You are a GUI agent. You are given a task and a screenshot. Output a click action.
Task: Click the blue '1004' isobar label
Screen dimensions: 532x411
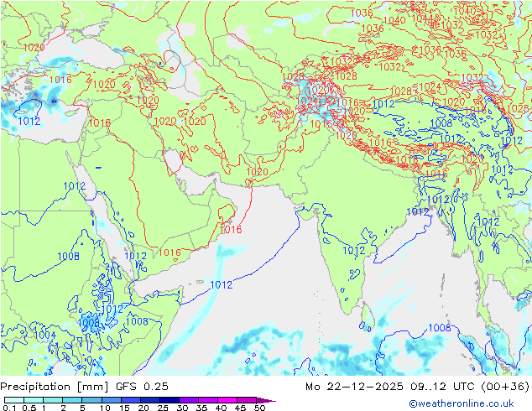(x=45, y=335)
